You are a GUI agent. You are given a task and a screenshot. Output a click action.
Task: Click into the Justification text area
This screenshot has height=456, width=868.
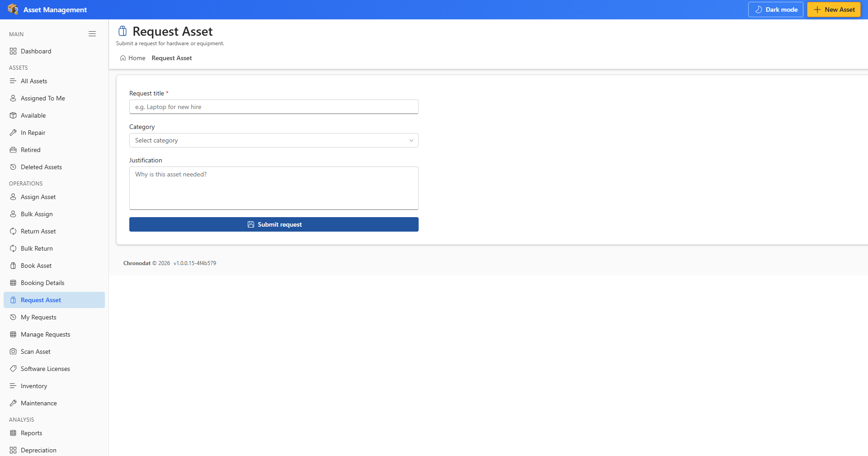pyautogui.click(x=274, y=188)
